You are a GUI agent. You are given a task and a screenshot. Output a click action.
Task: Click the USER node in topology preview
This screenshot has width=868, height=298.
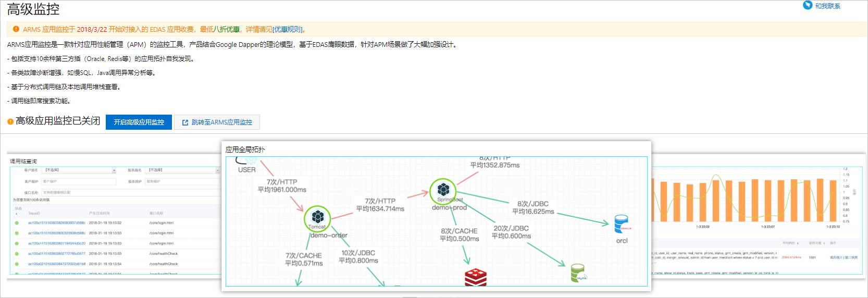coord(247,165)
